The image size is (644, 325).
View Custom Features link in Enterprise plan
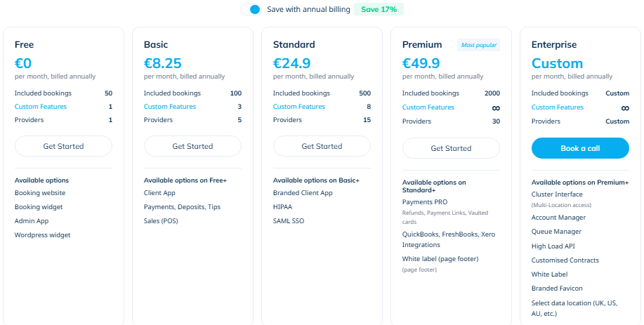pos(558,107)
